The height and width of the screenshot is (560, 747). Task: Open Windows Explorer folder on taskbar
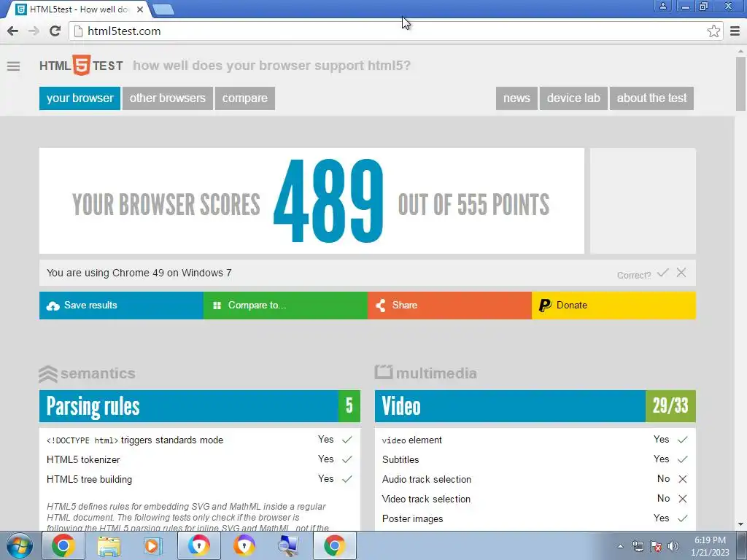[109, 545]
